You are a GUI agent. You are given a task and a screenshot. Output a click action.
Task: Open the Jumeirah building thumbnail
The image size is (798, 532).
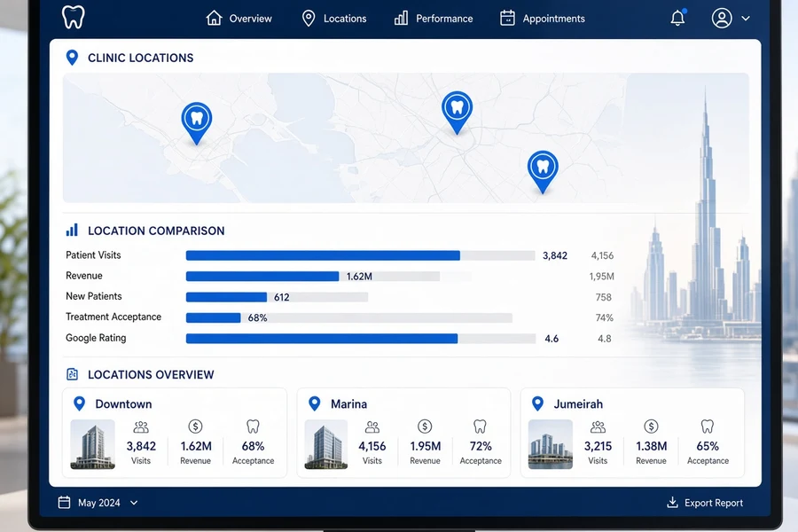point(550,444)
